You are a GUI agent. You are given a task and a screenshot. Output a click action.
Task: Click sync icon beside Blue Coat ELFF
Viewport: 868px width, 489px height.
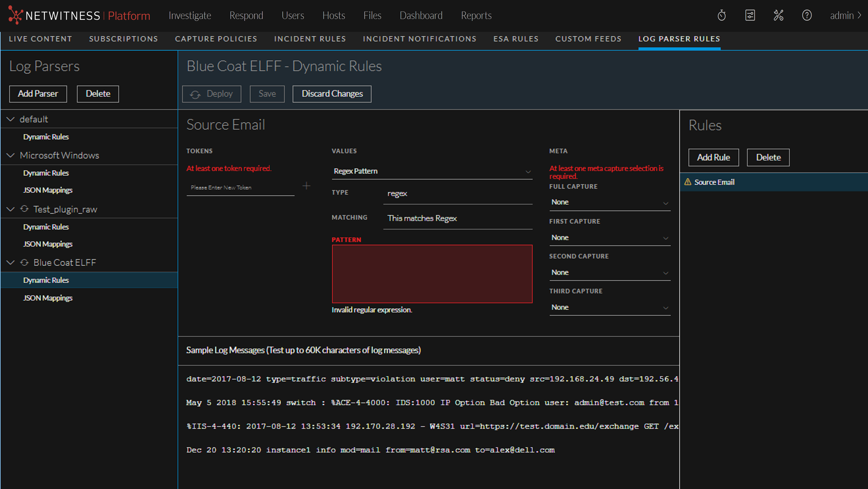coord(24,262)
